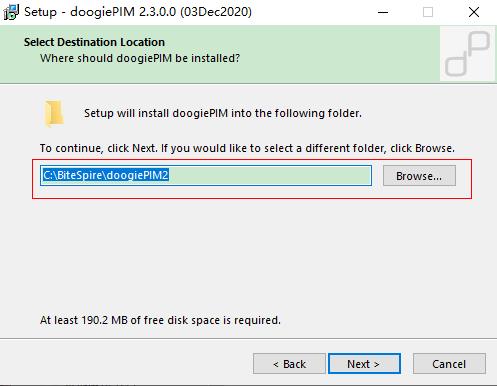Click the destination path input field
This screenshot has width=497, height=386.
(206, 175)
